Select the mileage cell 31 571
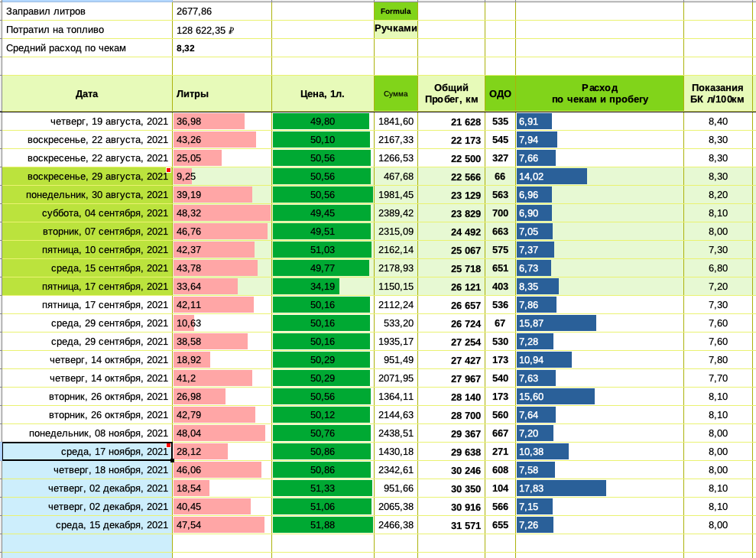Viewport: 756px width, 558px height. pyautogui.click(x=451, y=525)
